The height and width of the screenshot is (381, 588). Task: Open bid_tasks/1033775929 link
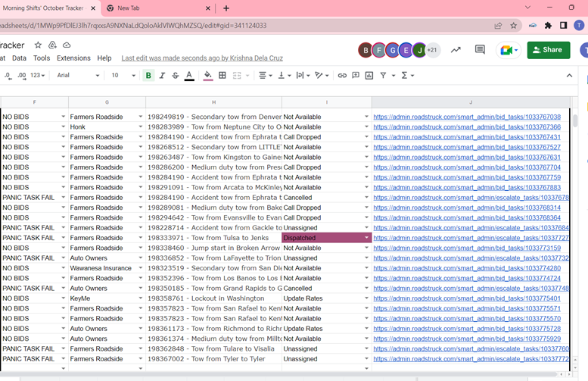[467, 339]
